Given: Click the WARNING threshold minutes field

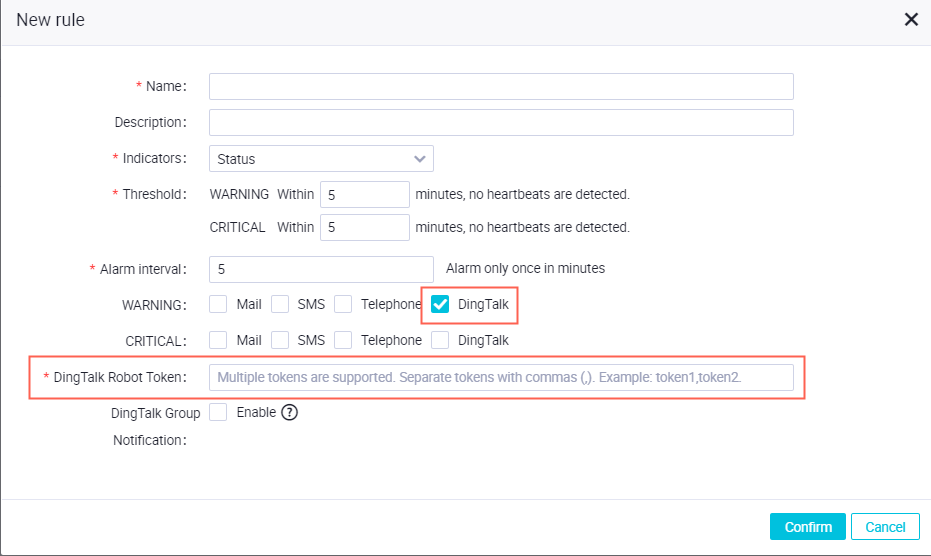Looking at the screenshot, I should pos(365,195).
